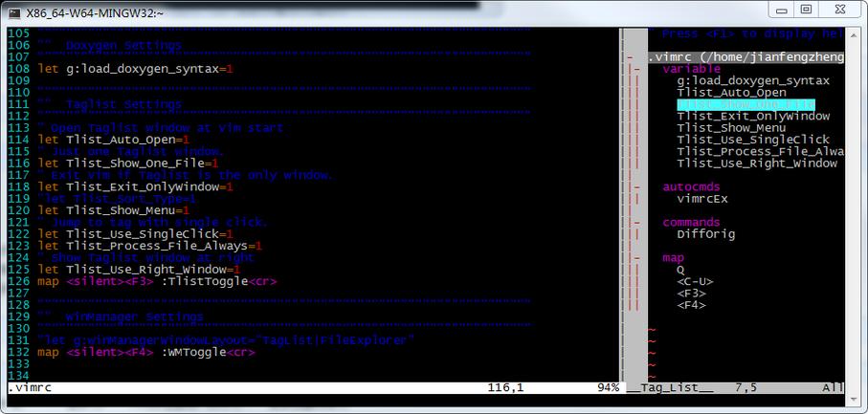
Task: Click the highlighted Tlist_Show_One_File tag
Action: point(746,104)
